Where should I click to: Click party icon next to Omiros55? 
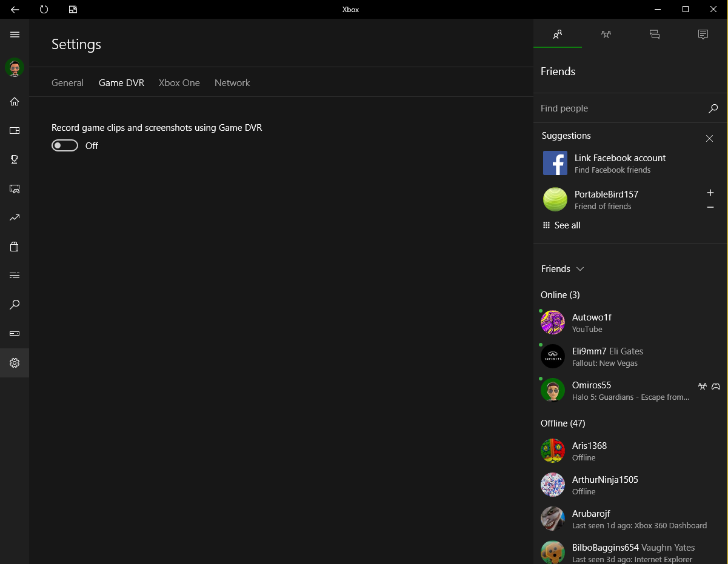coord(702,386)
